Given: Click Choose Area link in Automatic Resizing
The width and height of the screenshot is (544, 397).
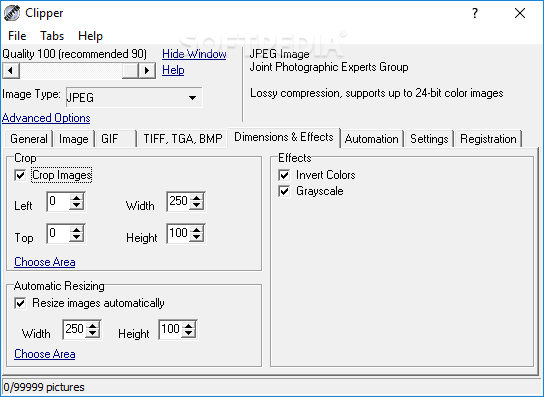Looking at the screenshot, I should [x=45, y=354].
